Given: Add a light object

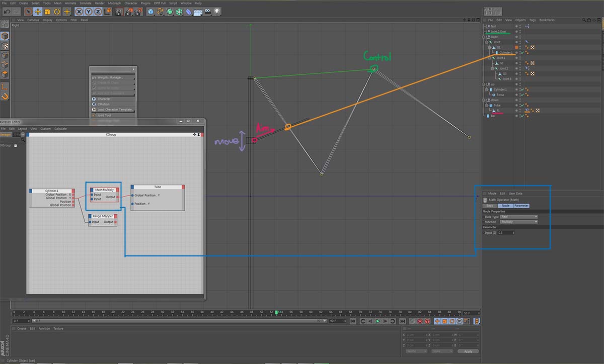Looking at the screenshot, I should coord(217,12).
